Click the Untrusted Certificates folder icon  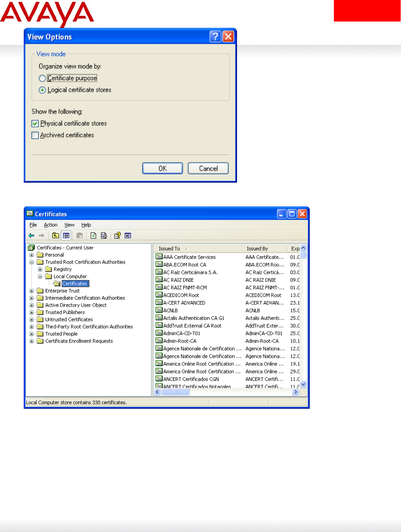[x=40, y=319]
